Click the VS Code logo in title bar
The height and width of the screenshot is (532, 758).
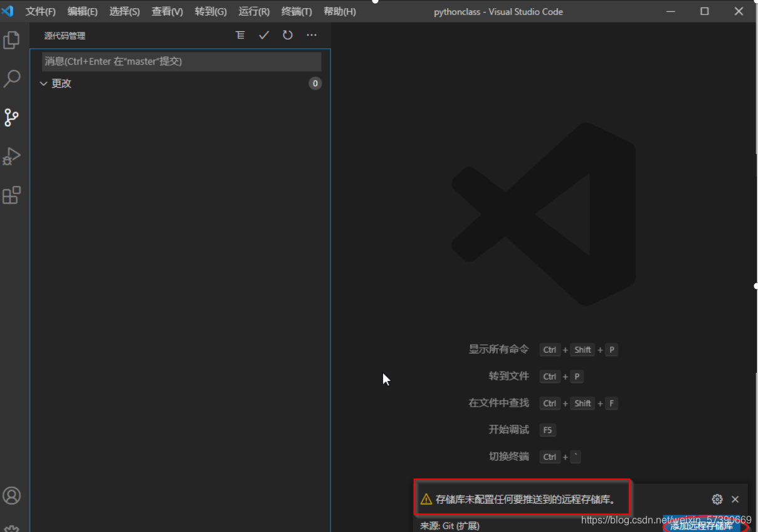pos(8,11)
